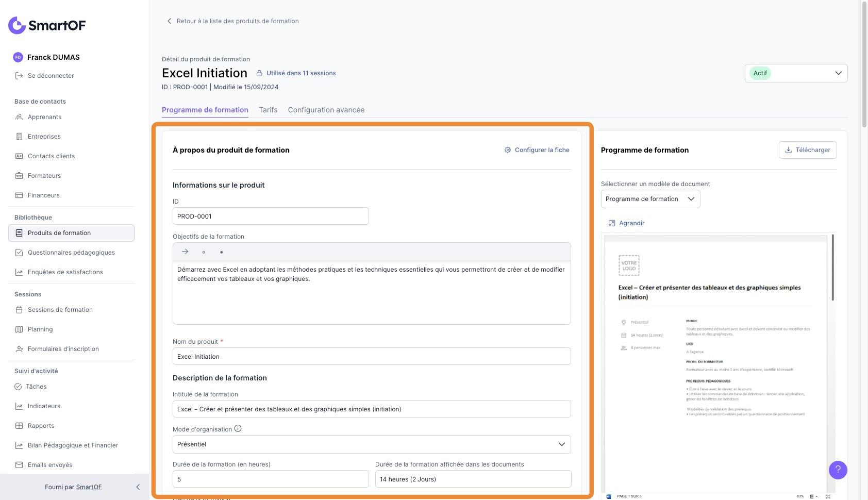Open the purple help question mark button
Viewport: 868px width, 500px height.
click(838, 470)
